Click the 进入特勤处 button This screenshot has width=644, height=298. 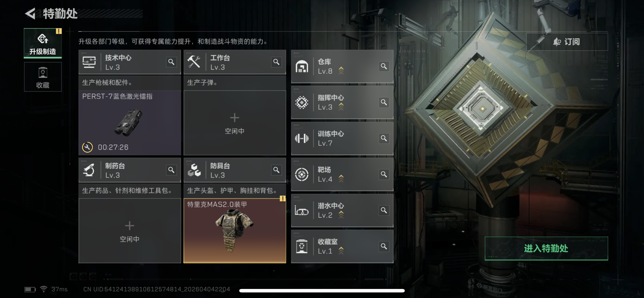coord(546,249)
